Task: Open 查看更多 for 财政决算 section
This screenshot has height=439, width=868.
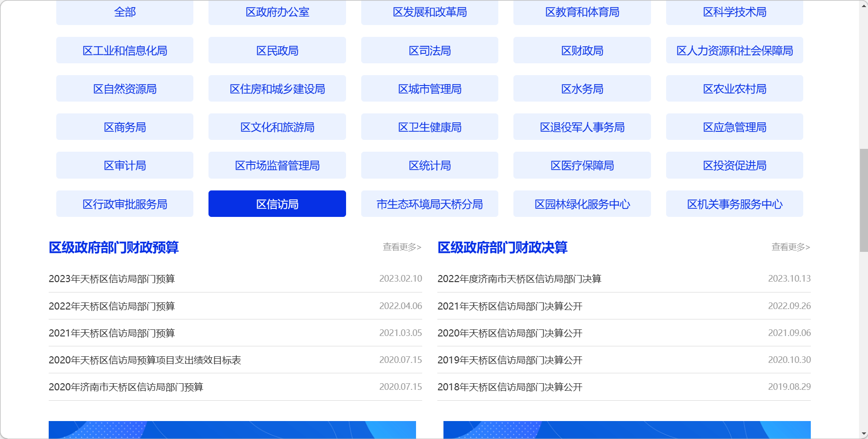Action: tap(790, 247)
